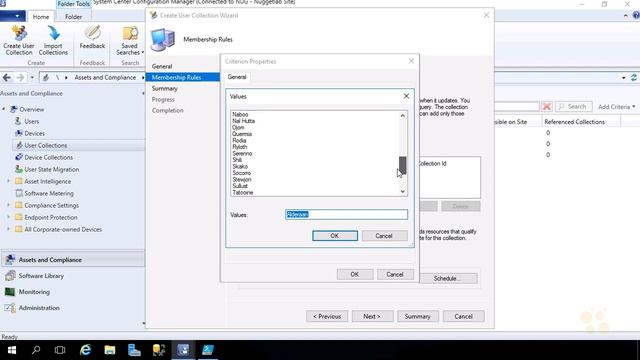Click the wizard Next button
Image resolution: width=640 pixels, height=360 pixels.
(372, 316)
